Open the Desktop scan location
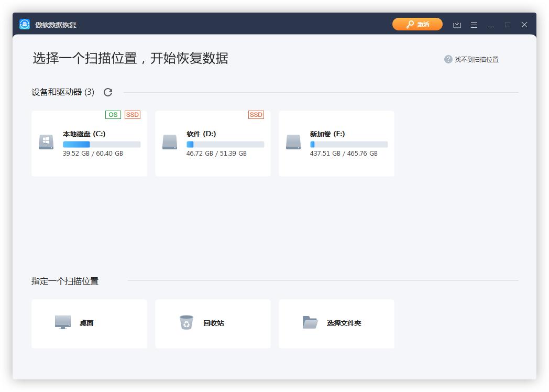The image size is (549, 392). tap(89, 323)
